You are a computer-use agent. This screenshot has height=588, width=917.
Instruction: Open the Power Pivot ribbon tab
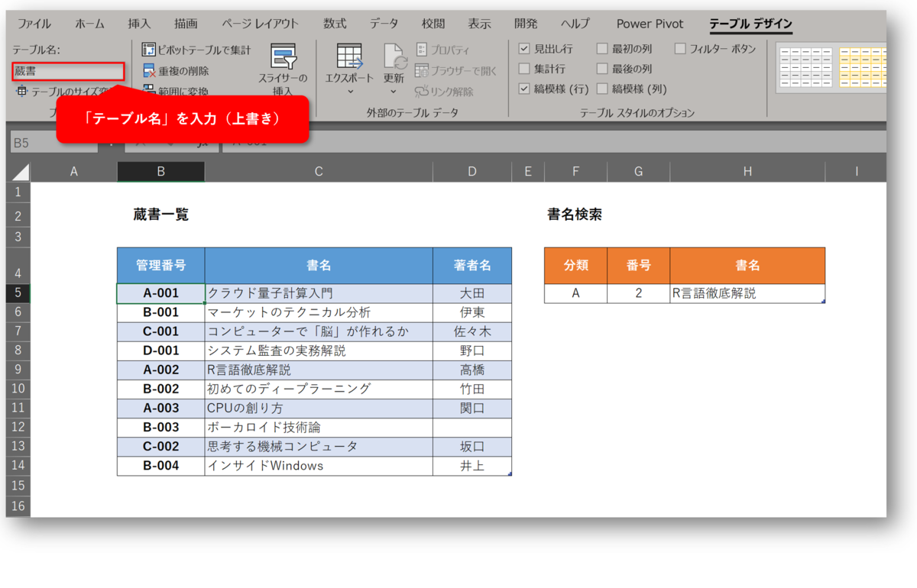coord(649,24)
